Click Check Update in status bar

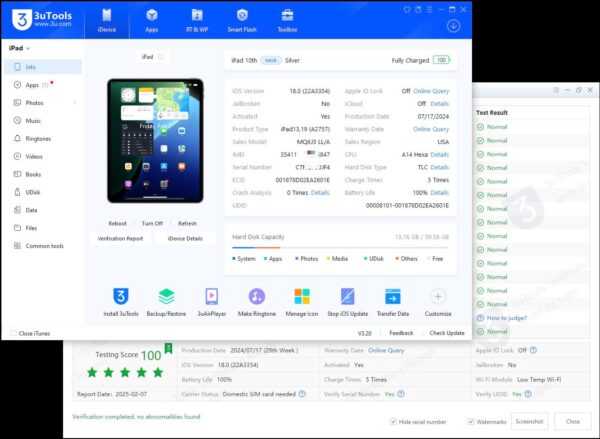pos(447,333)
